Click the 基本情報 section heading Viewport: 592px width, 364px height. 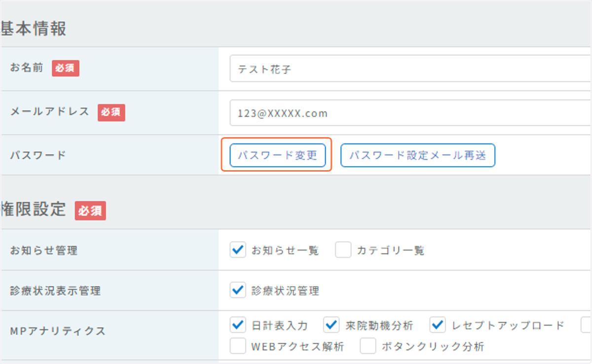pyautogui.click(x=34, y=29)
